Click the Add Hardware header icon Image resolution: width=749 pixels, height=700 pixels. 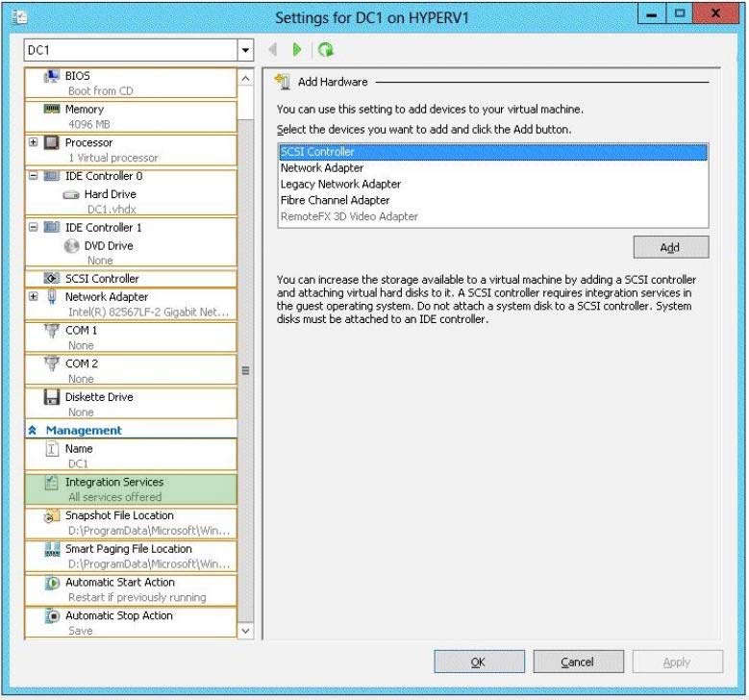point(283,82)
